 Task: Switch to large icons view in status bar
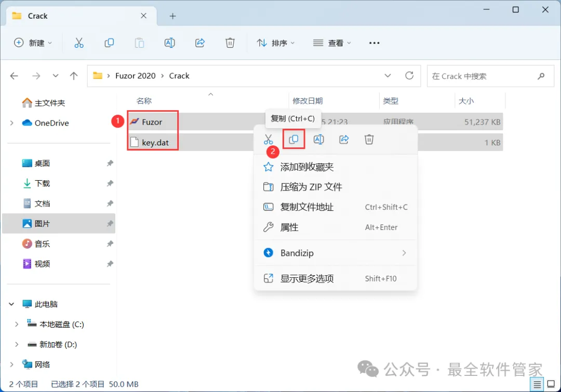[x=551, y=385]
